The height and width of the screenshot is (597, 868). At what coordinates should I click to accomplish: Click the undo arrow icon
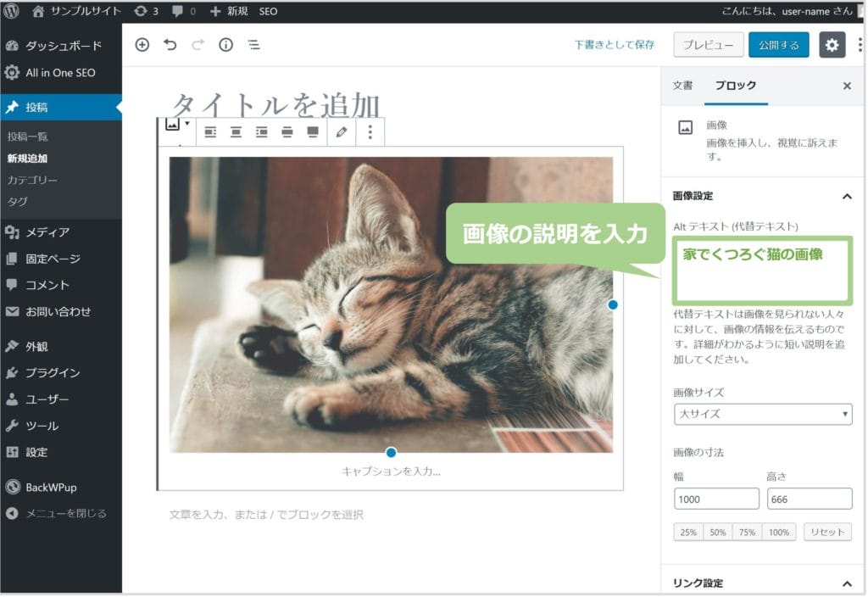click(x=170, y=45)
